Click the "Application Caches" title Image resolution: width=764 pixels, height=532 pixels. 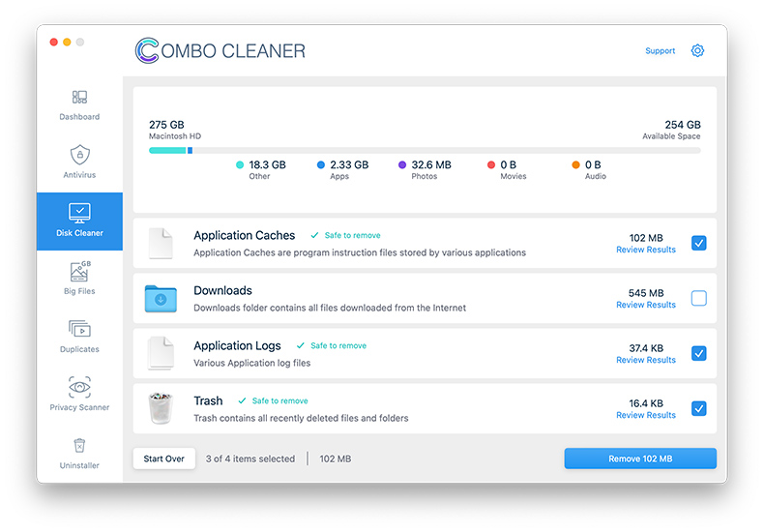pyautogui.click(x=245, y=235)
